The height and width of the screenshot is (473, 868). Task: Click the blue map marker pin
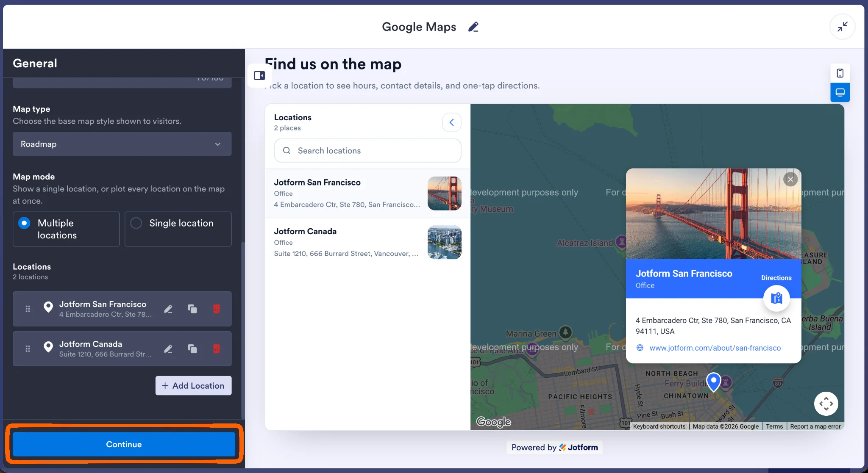(x=714, y=382)
